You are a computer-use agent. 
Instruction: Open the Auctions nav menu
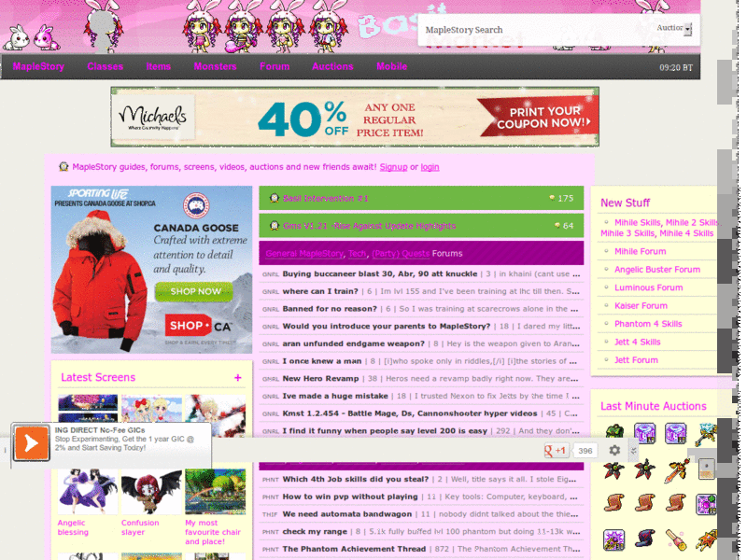332,66
